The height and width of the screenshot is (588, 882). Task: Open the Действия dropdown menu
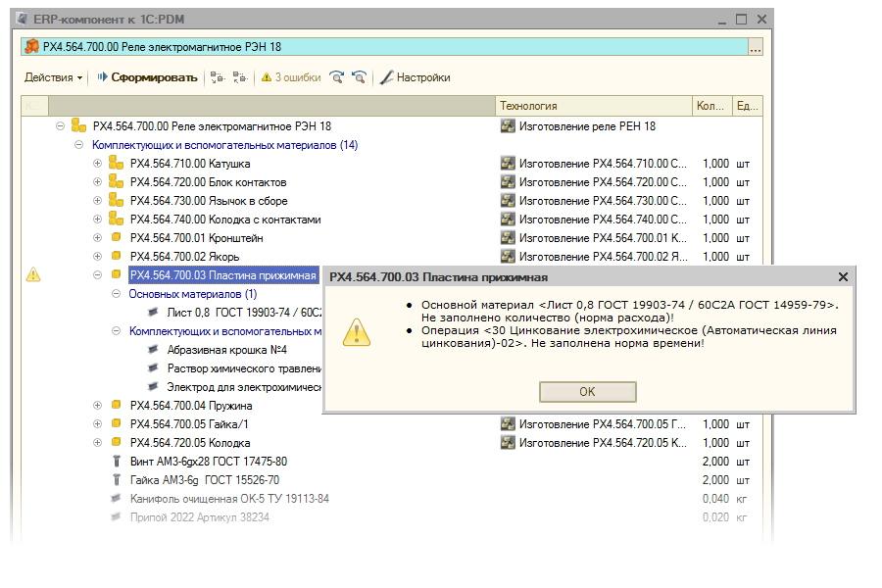point(53,77)
